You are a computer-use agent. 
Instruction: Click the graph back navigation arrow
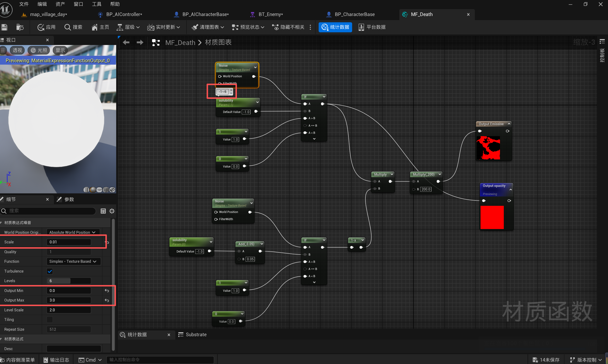126,42
